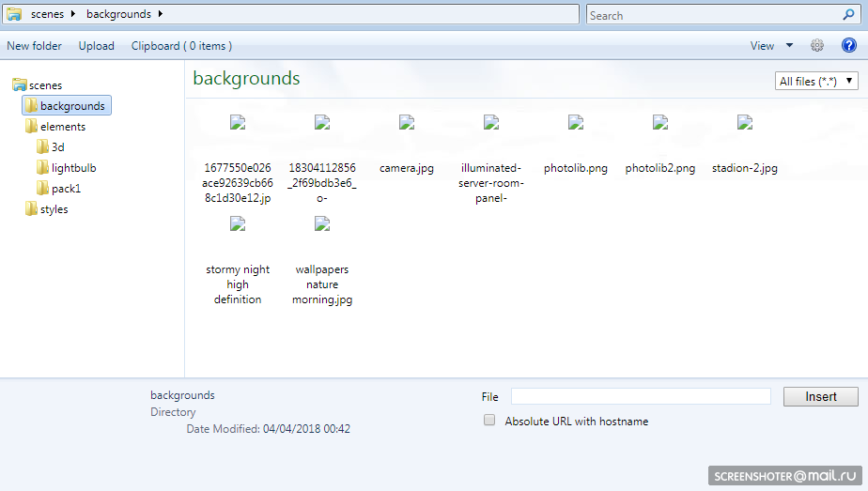Viewport: 868px width, 491px height.
Task: Click the Search input field
Action: (714, 15)
